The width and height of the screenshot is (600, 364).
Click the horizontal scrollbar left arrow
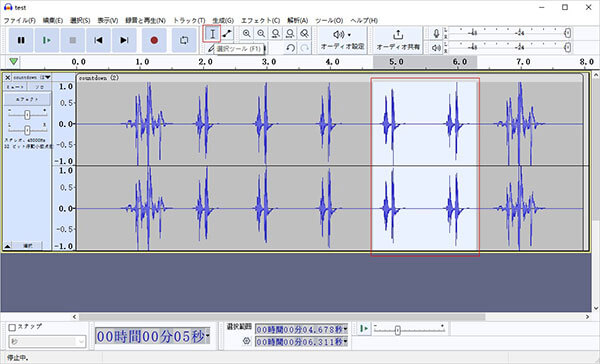pyautogui.click(x=75, y=317)
